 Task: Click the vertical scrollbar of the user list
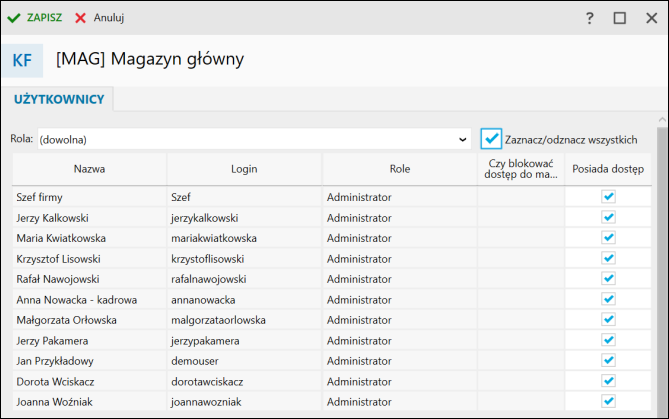[661, 270]
